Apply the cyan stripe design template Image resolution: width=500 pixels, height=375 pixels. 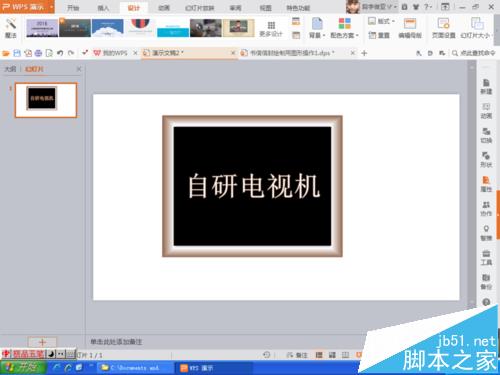click(x=173, y=28)
